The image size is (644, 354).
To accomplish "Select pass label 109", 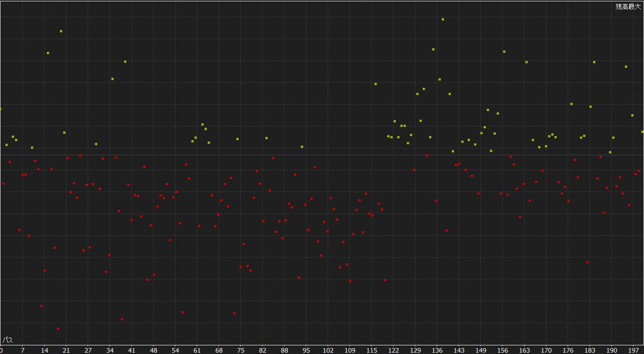I will click(x=350, y=350).
